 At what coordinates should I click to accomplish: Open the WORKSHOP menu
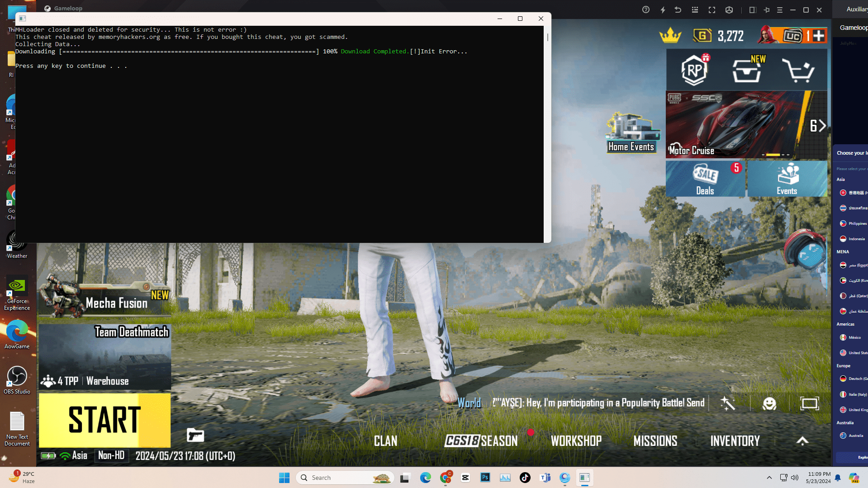pos(576,441)
